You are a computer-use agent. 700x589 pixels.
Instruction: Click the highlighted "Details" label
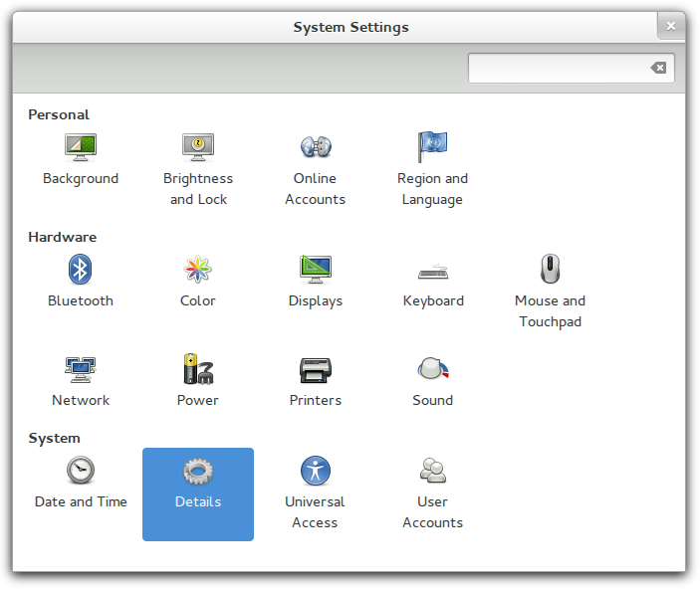point(198,501)
